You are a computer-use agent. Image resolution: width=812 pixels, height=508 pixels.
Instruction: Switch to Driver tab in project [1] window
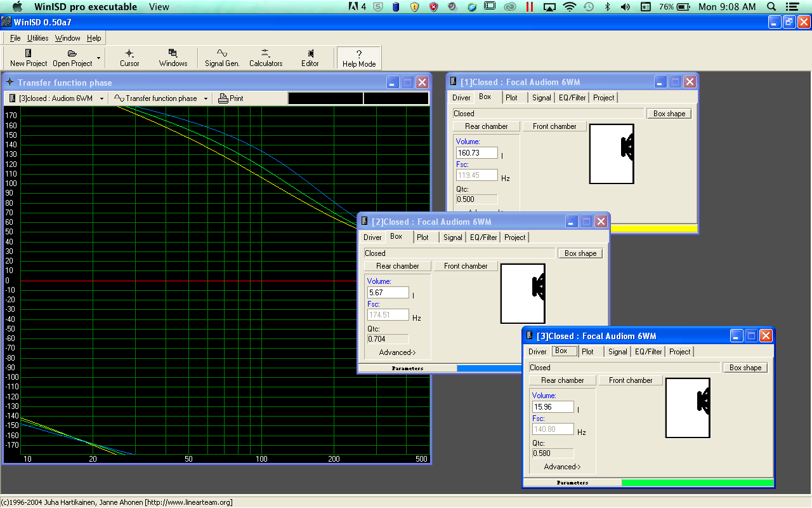461,98
